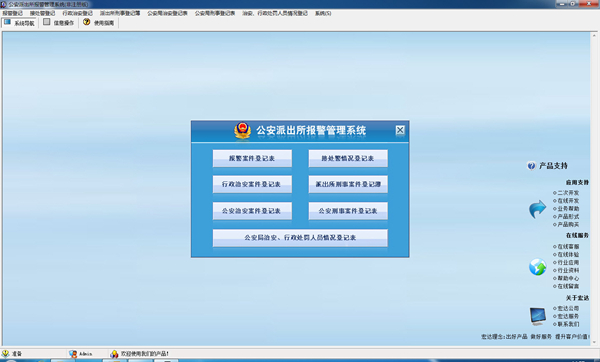Screen dimensions: 600x362
Task: Click the computer monitor icon near 关于宏达
Action: click(x=538, y=316)
